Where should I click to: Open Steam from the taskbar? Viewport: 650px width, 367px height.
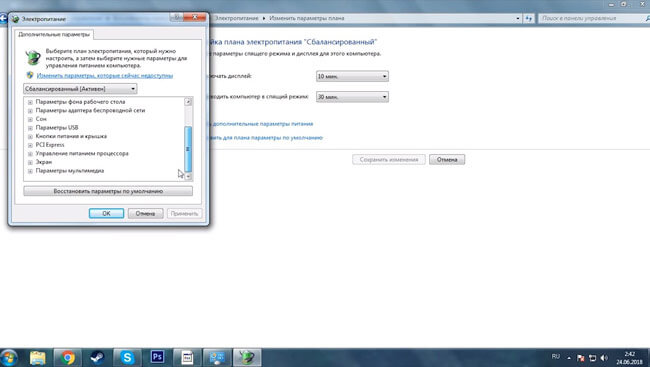(x=97, y=357)
